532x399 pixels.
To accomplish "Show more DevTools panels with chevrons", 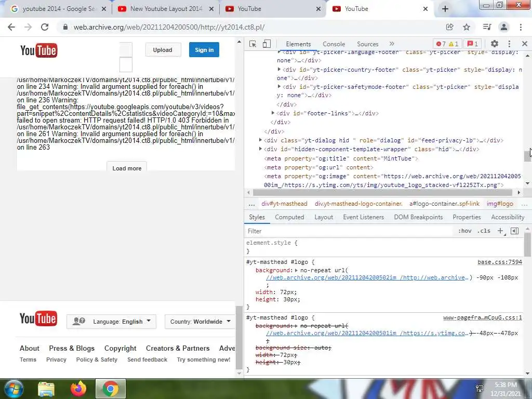I will 392,44.
